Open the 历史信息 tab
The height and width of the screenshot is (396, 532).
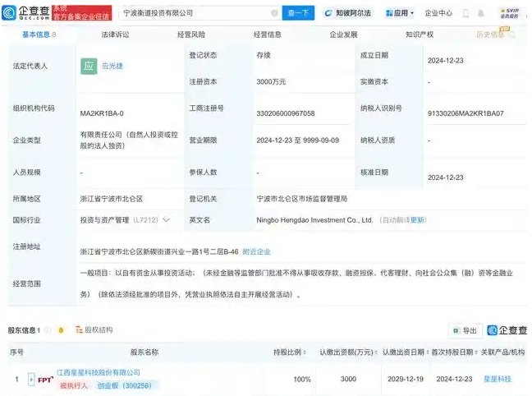point(490,35)
